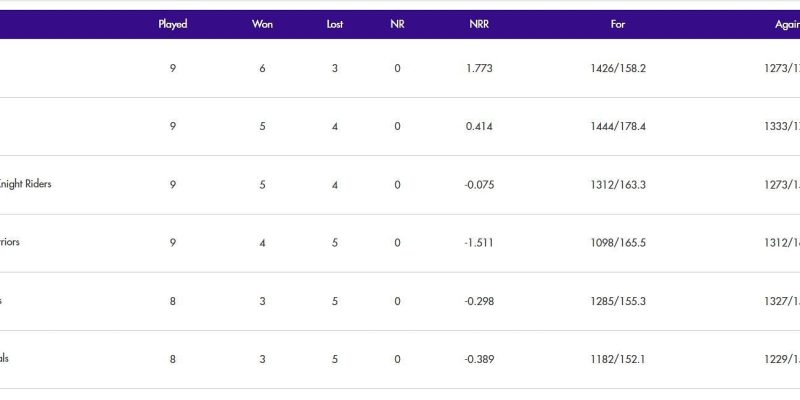Sort table by the Played column header

[172, 24]
